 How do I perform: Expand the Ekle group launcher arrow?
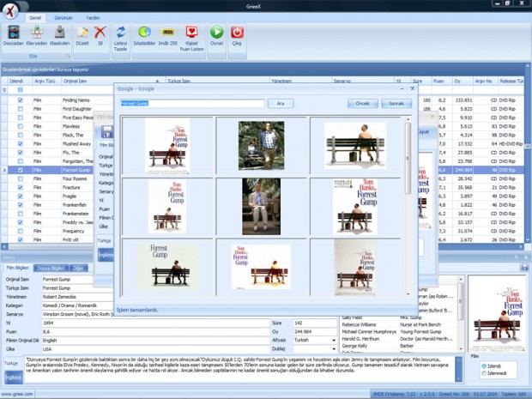[x=68, y=57]
